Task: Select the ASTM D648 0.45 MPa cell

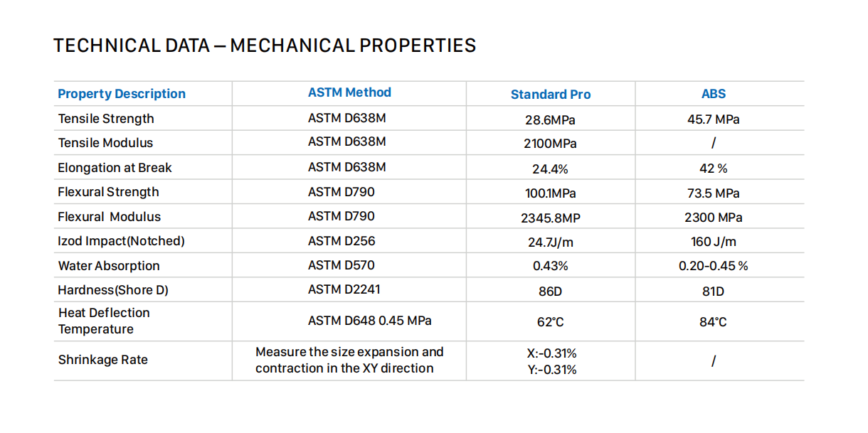Action: tap(369, 321)
